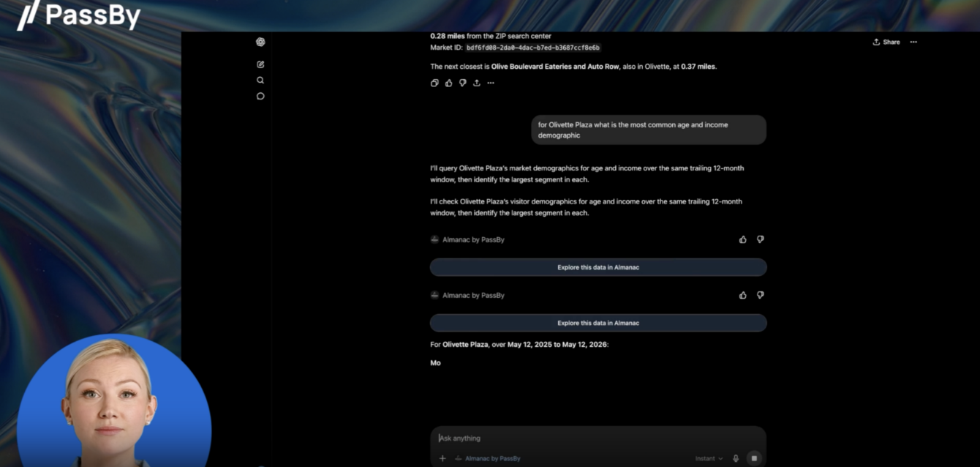
Task: Click the 0.28 miles distance text
Action: [x=448, y=36]
